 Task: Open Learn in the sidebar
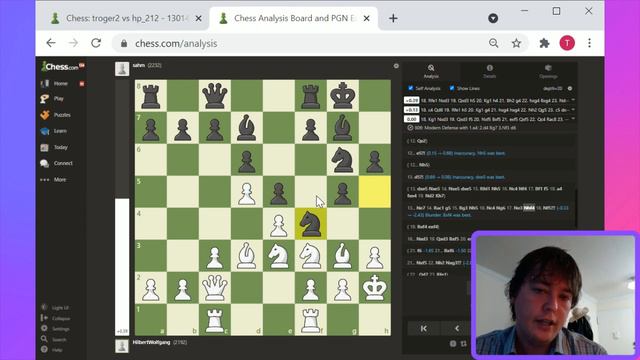click(53, 131)
